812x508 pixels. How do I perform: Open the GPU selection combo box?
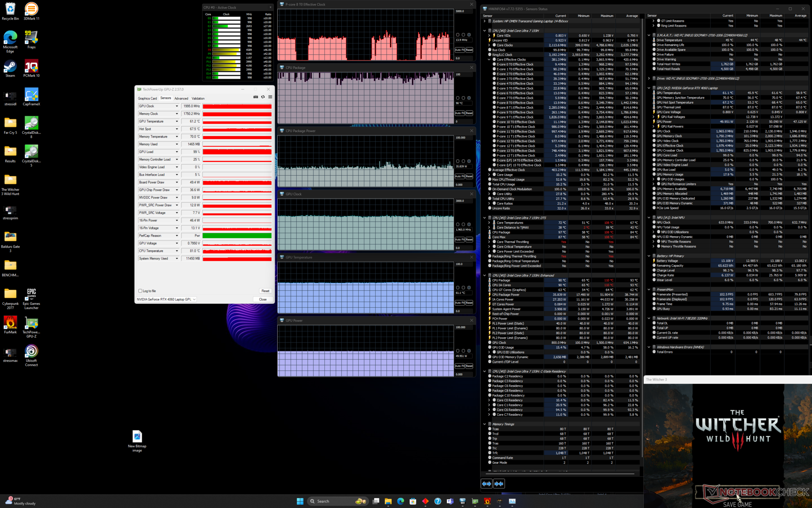pyautogui.click(x=166, y=299)
